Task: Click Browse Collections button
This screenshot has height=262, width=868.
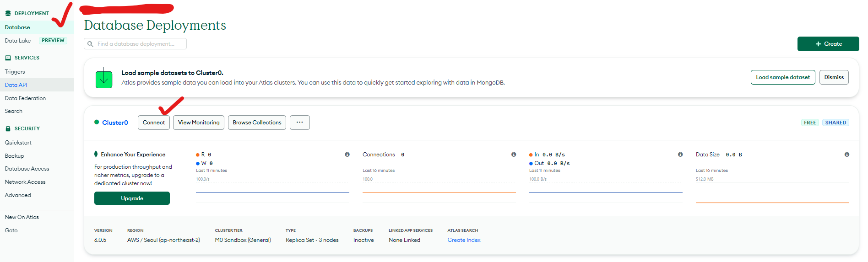Action: [257, 123]
